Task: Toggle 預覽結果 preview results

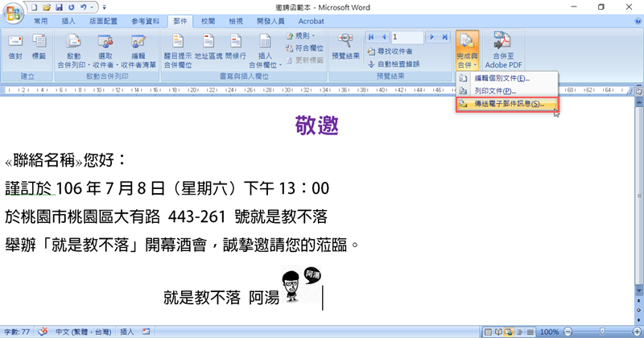Action: (x=345, y=47)
